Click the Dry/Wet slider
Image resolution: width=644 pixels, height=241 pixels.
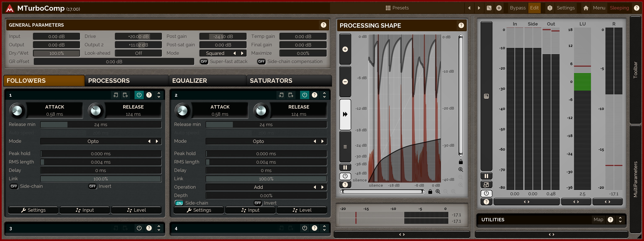click(x=57, y=53)
